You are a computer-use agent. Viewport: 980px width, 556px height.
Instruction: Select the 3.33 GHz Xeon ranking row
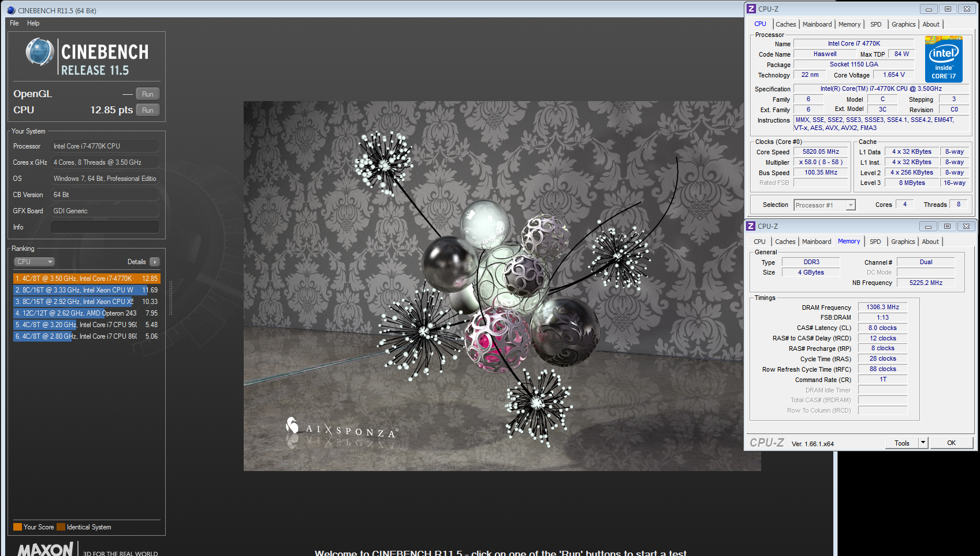point(86,290)
